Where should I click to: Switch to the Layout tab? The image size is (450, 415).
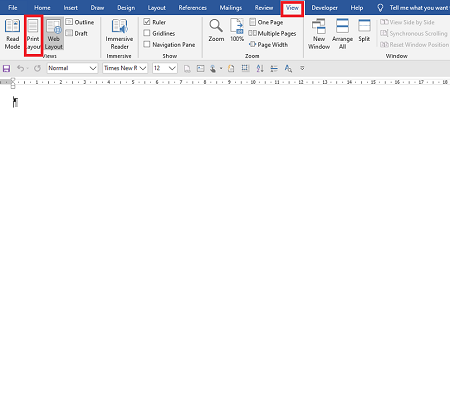[157, 8]
